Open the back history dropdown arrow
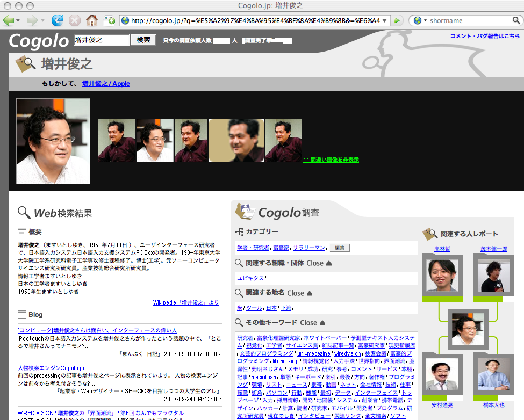This screenshot has width=524, height=420. coord(18,21)
